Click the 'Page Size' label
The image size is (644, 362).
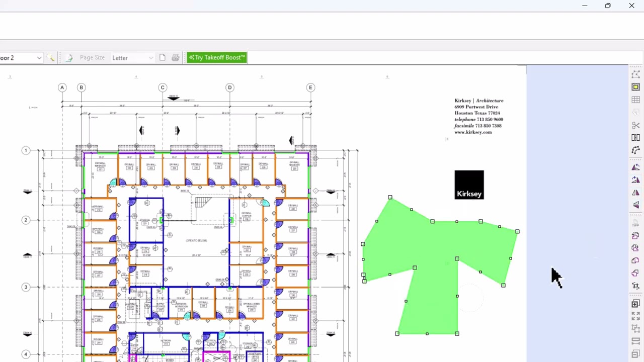92,58
